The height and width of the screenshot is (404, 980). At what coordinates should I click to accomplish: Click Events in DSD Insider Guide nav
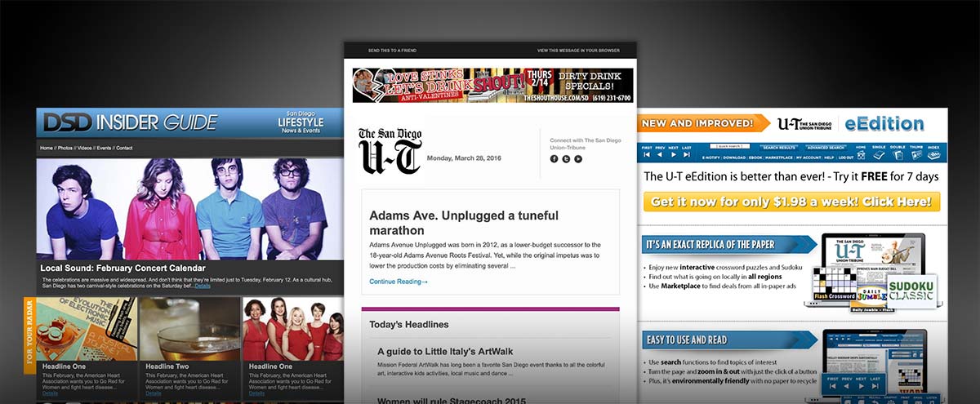(x=105, y=148)
